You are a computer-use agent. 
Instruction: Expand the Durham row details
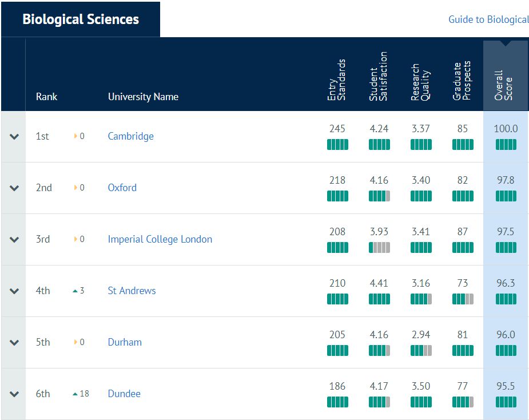pos(14,343)
